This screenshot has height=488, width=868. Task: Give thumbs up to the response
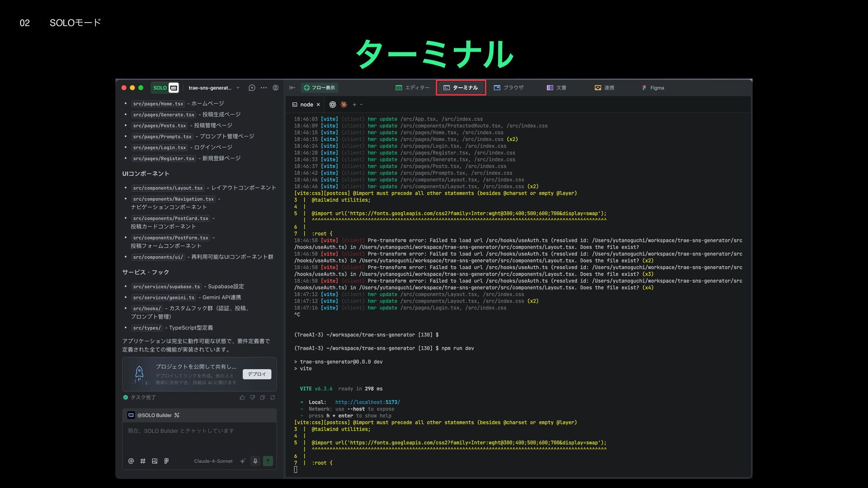tap(242, 398)
